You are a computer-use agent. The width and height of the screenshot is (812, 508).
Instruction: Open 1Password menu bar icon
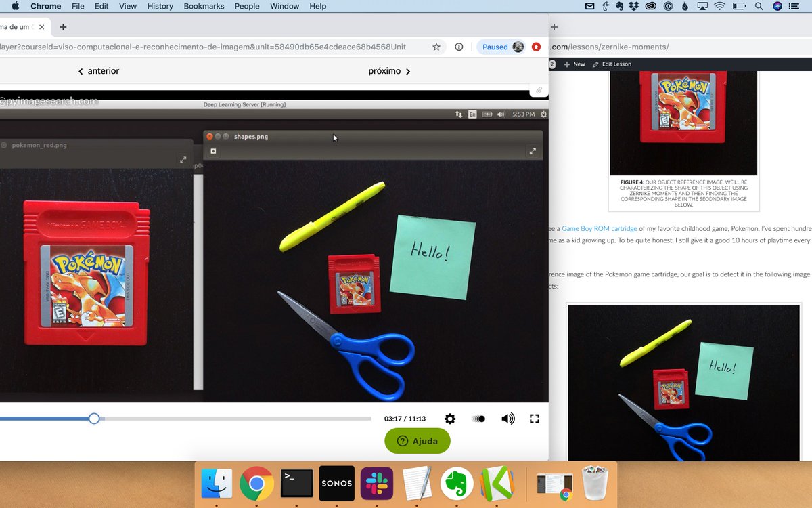pos(668,6)
